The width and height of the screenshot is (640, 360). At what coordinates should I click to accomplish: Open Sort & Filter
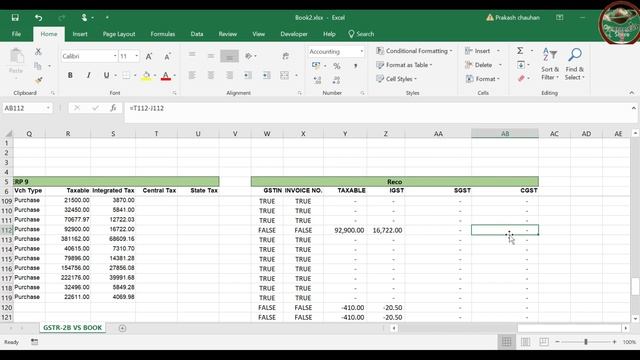(x=550, y=64)
